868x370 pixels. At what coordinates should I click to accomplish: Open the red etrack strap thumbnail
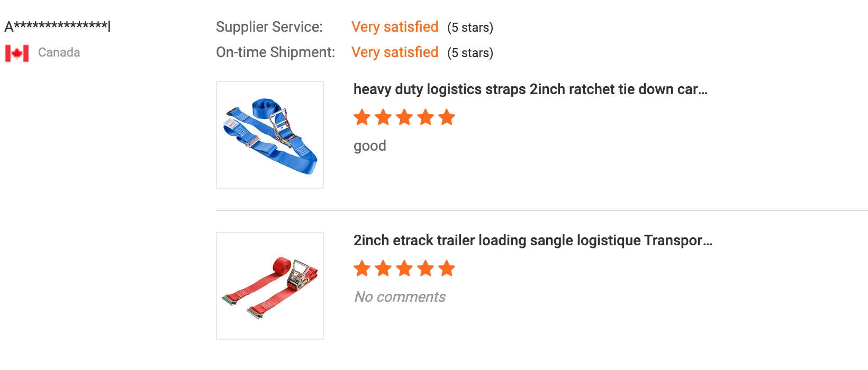click(x=270, y=286)
